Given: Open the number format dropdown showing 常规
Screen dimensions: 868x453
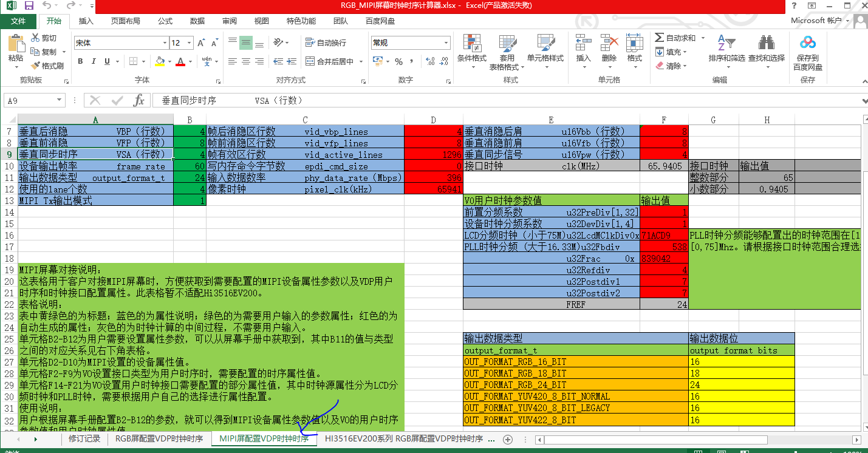Looking at the screenshot, I should (444, 43).
